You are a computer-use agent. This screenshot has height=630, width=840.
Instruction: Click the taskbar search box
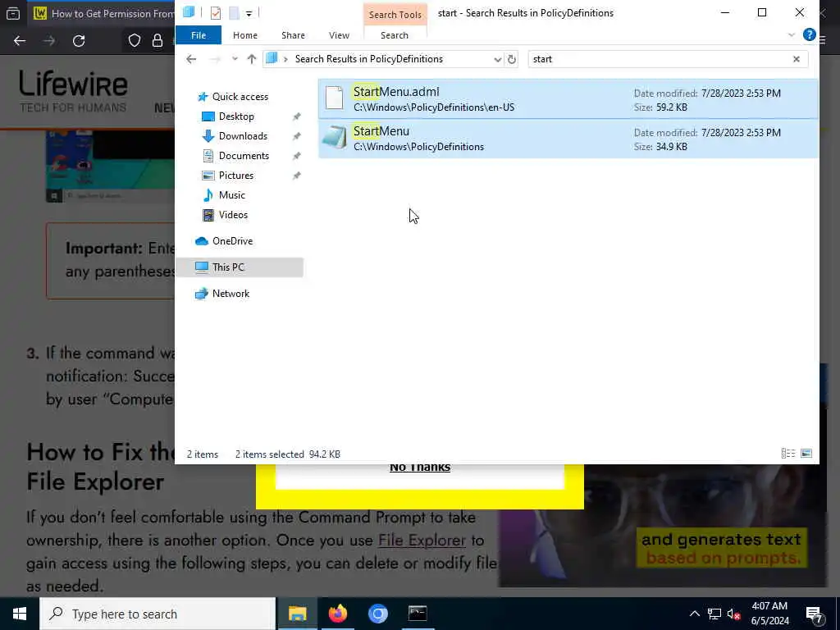coord(157,614)
